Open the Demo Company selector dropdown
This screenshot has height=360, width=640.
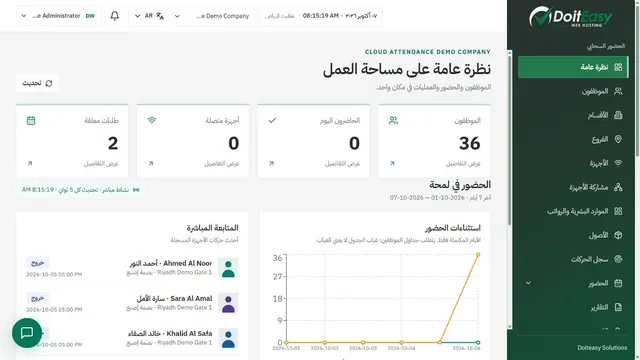click(213, 16)
